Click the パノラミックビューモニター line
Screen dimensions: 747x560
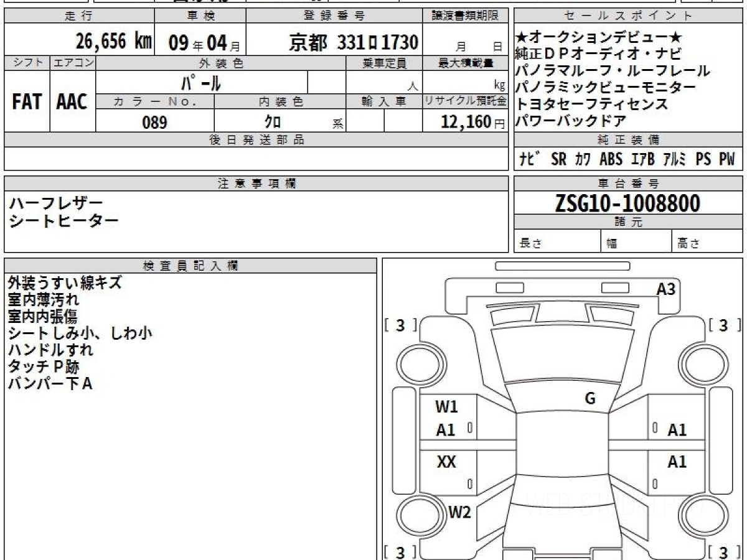606,87
